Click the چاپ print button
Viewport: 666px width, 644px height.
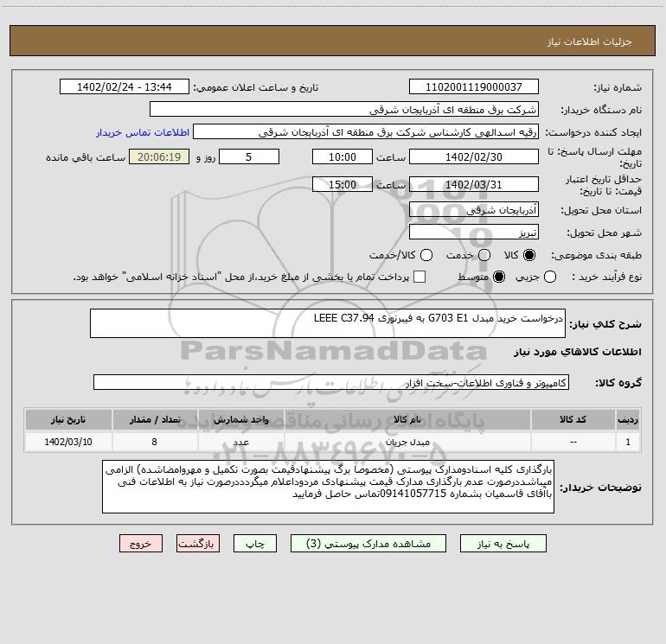coord(255,544)
